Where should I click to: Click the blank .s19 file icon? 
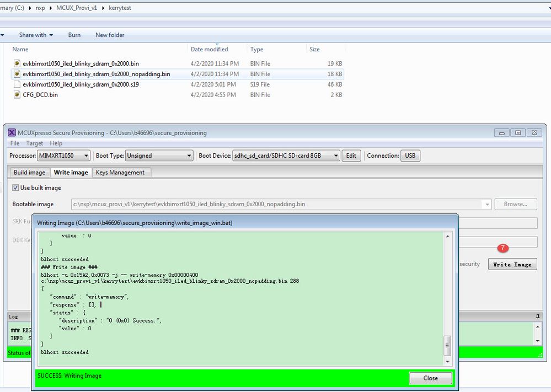coord(17,84)
